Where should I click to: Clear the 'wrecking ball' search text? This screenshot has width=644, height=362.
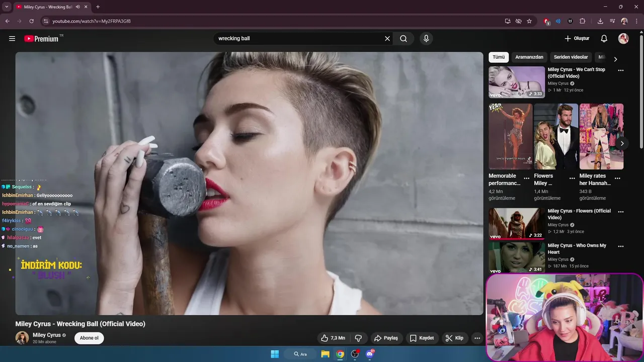coord(387,39)
